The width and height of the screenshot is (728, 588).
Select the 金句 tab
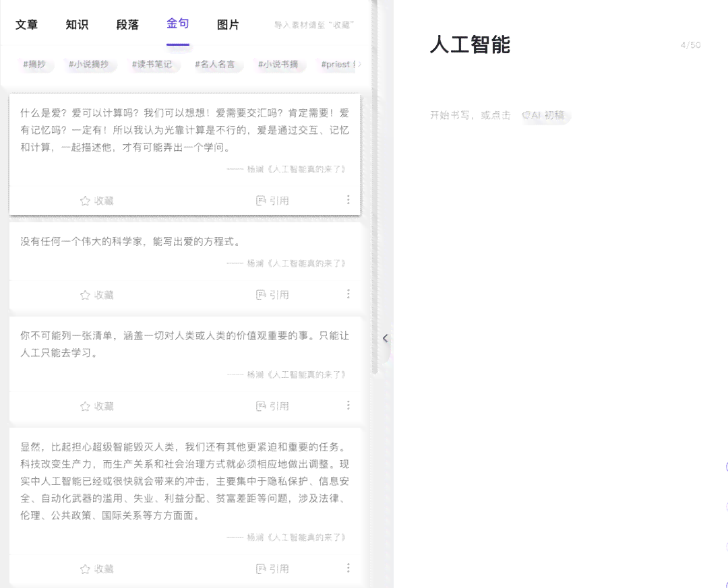(178, 24)
